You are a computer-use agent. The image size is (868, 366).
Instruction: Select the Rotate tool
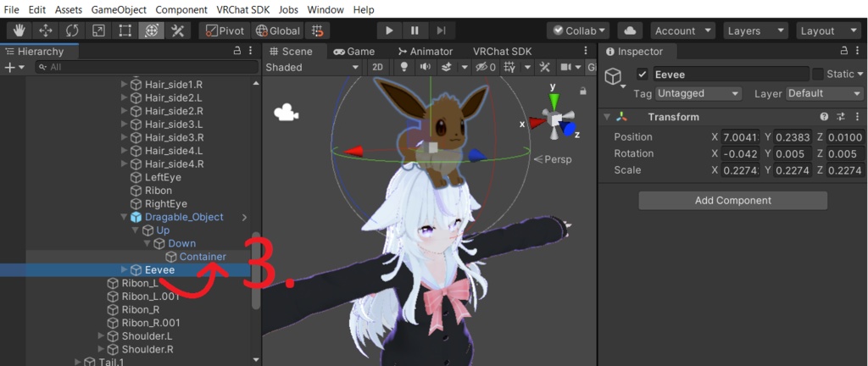(72, 31)
